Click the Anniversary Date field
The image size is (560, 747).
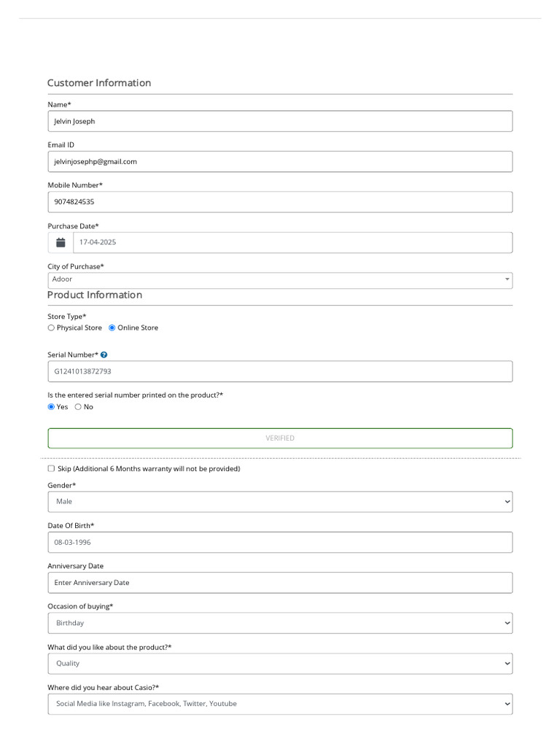click(x=280, y=583)
